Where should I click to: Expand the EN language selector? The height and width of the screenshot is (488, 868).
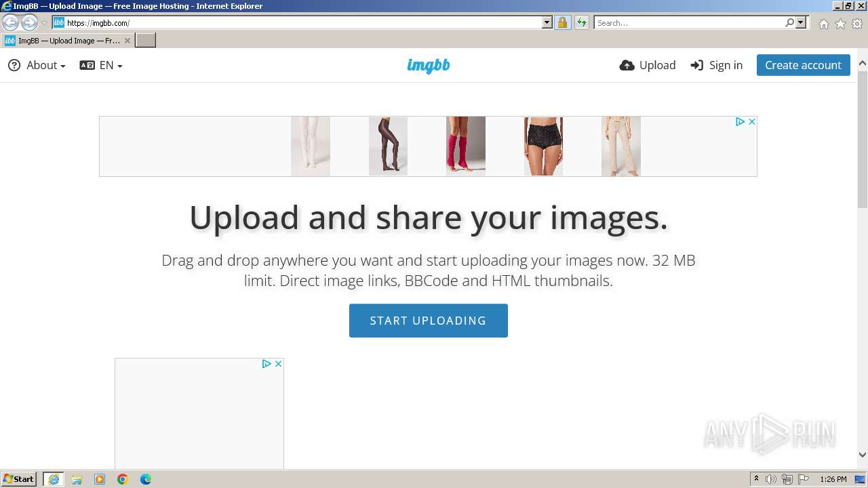tap(101, 65)
